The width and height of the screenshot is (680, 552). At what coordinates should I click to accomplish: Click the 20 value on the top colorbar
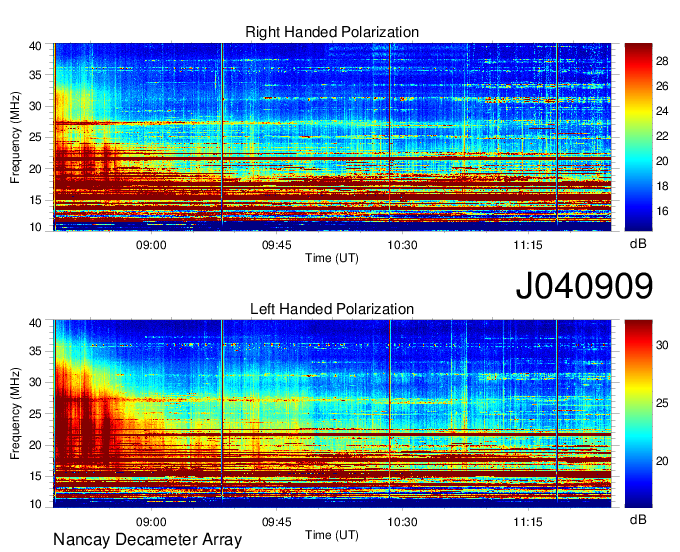pos(662,161)
